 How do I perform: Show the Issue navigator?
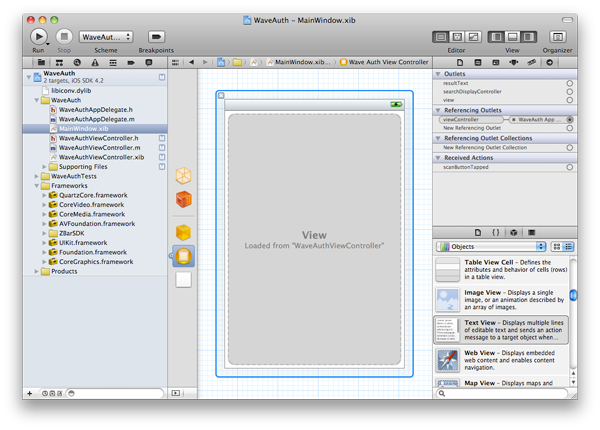(95, 62)
